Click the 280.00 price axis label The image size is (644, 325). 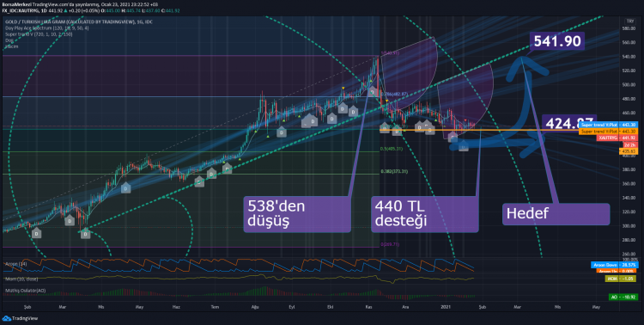tap(629, 240)
